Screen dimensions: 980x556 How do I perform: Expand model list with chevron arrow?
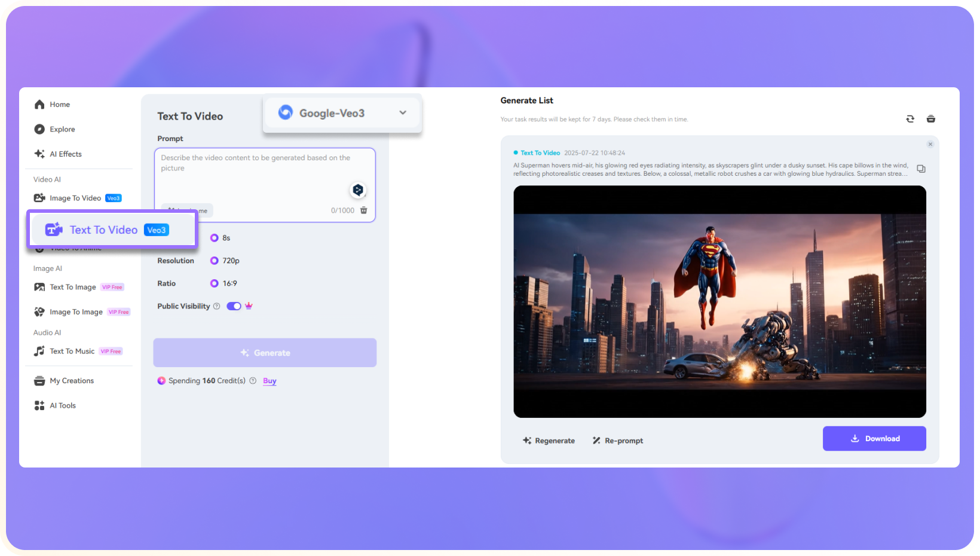[403, 113]
